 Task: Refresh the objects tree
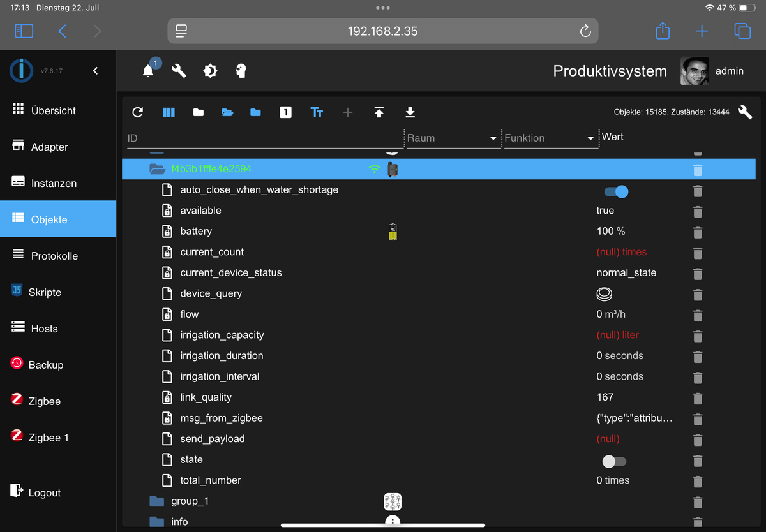coord(137,112)
